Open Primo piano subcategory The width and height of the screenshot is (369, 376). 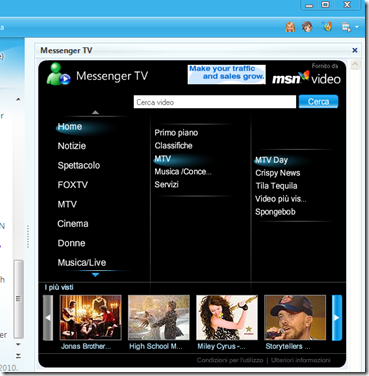176,133
